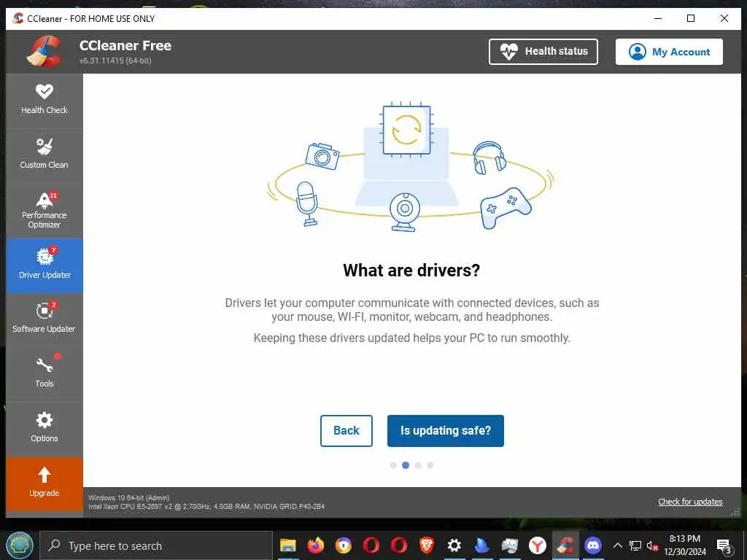Screen dimensions: 747x560
Task: Open My Account
Action: [x=669, y=52]
